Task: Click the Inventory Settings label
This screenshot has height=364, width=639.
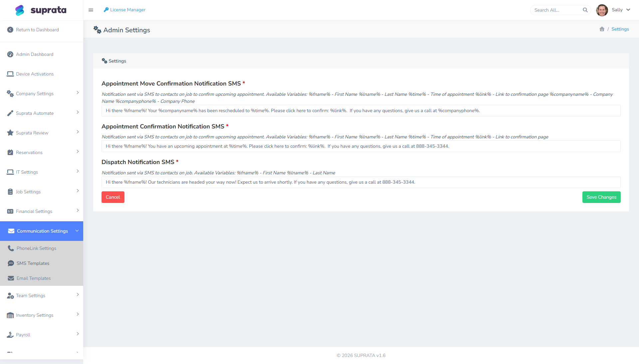Action: (35, 315)
